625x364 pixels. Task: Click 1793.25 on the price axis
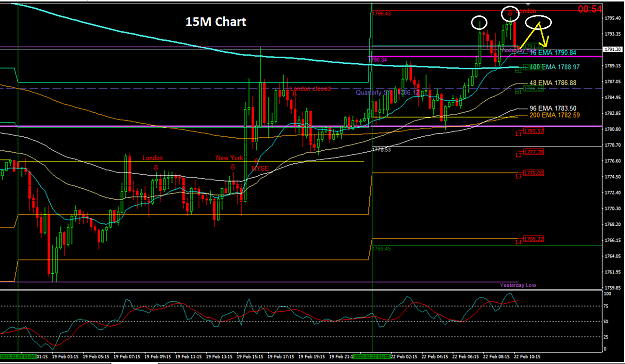tap(612, 34)
